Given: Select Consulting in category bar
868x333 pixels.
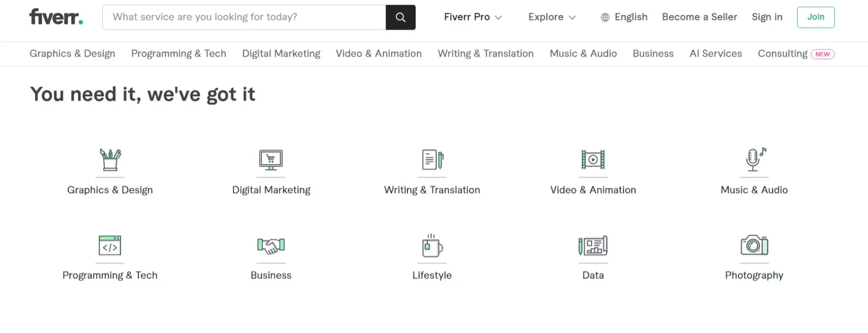Looking at the screenshot, I should point(783,54).
